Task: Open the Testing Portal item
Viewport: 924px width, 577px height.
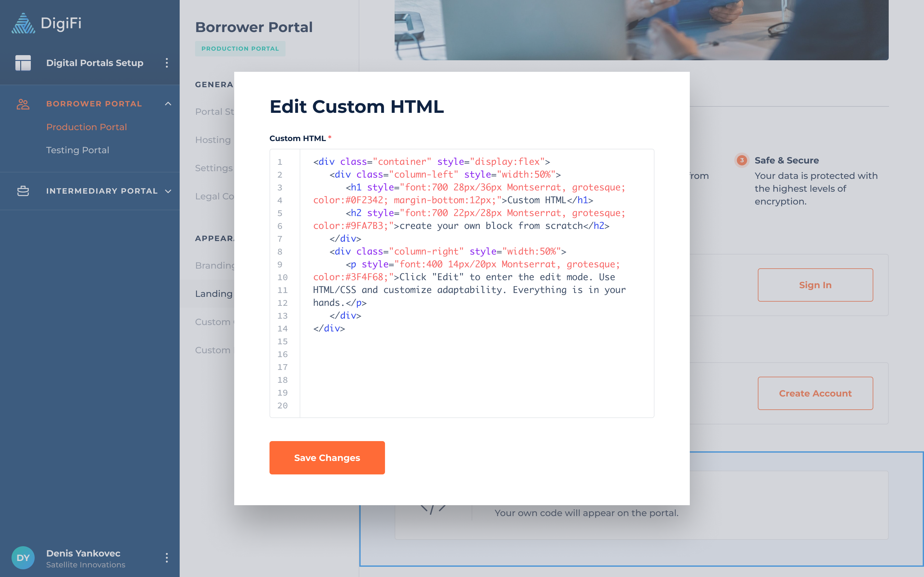Action: (78, 150)
